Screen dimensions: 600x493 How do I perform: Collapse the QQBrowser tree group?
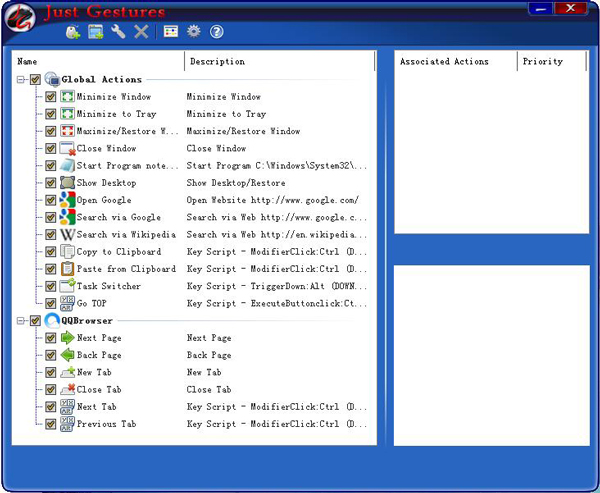21,321
